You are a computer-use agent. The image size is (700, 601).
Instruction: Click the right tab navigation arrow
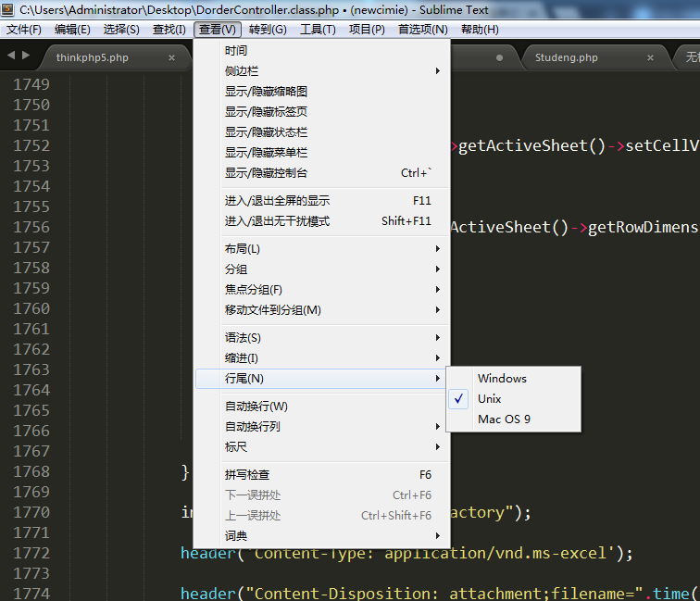click(x=25, y=56)
